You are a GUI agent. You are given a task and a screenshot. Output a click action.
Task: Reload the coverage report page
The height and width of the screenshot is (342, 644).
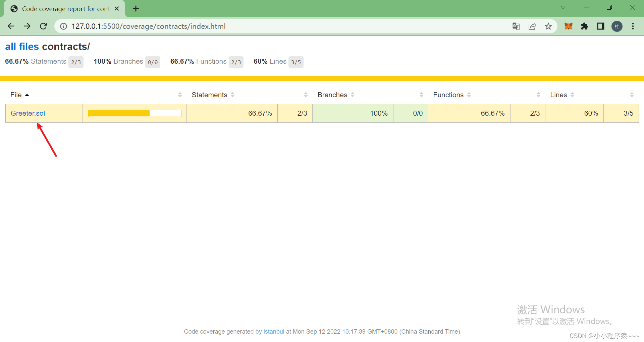(43, 26)
